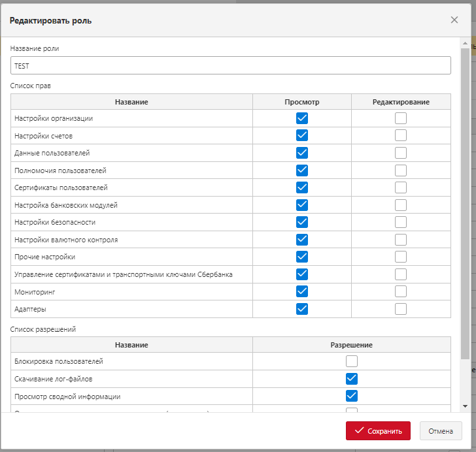The height and width of the screenshot is (452, 476).
Task: Enable Редактирование for Настройки валютного контроля
Action: pyautogui.click(x=401, y=240)
